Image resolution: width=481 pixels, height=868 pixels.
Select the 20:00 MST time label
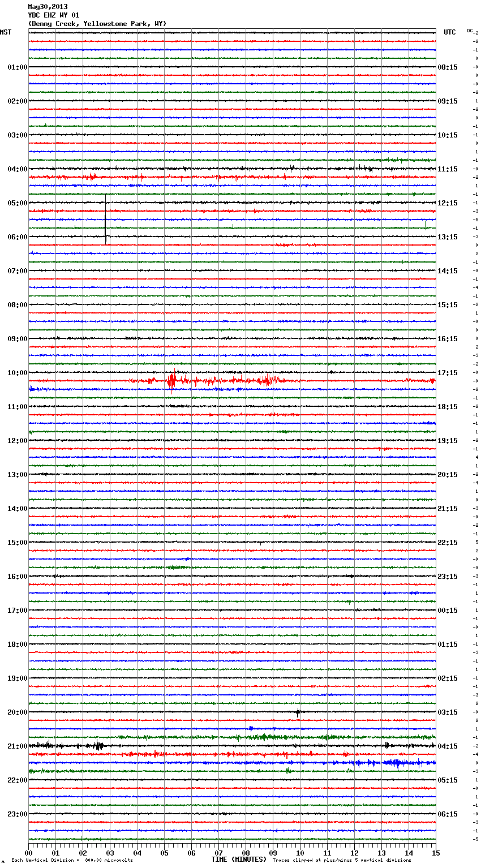pyautogui.click(x=18, y=712)
